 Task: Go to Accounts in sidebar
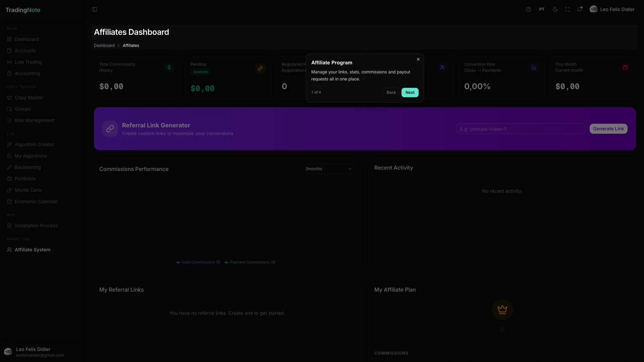coord(42,51)
